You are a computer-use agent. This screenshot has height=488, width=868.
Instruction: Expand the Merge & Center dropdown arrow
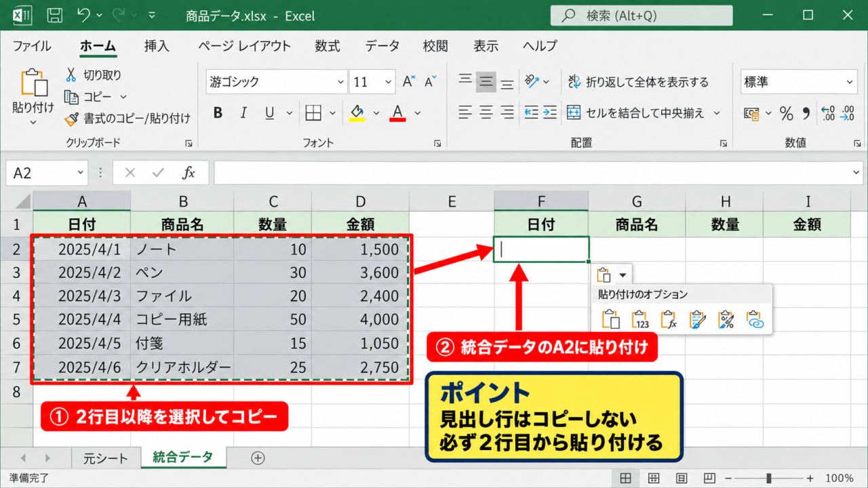pos(717,113)
